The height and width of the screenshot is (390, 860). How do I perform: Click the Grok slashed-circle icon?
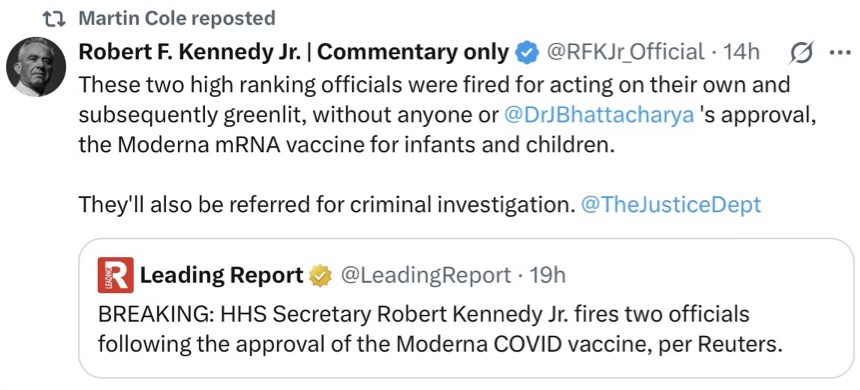[x=802, y=53]
